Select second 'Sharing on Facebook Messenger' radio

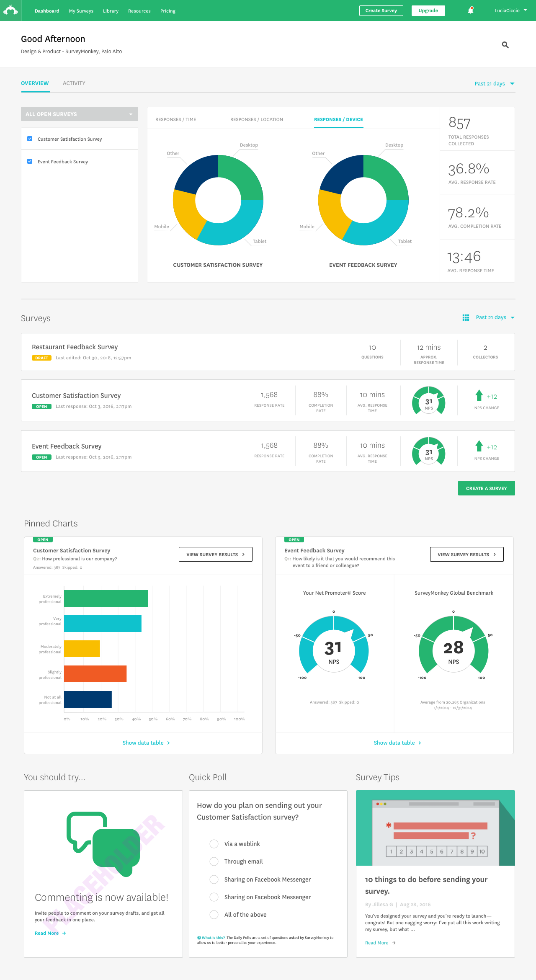[214, 897]
